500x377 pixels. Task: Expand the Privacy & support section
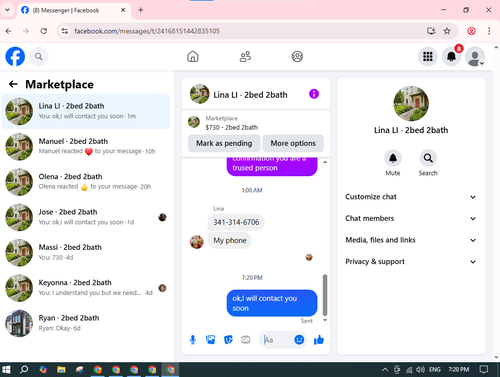[x=411, y=262]
